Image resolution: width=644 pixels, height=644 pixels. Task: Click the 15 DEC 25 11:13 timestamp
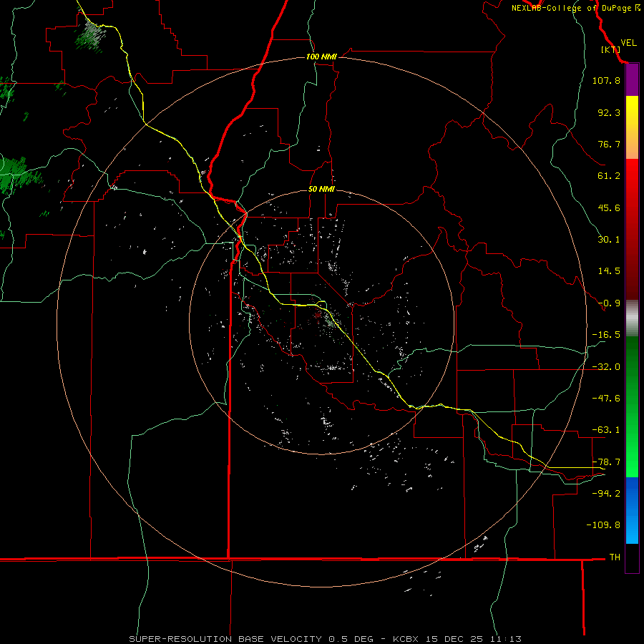pyautogui.click(x=473, y=639)
